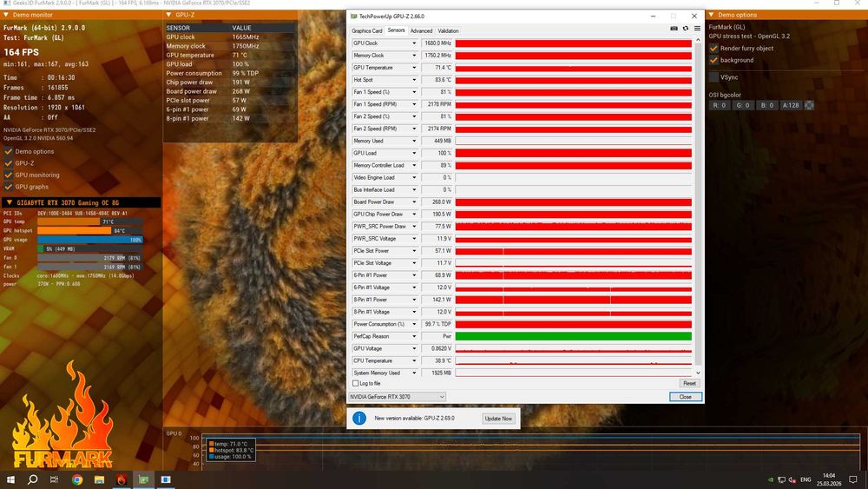Click GPU-Z sensor list scrollbar down arrow
The height and width of the screenshot is (489, 868).
[x=698, y=373]
